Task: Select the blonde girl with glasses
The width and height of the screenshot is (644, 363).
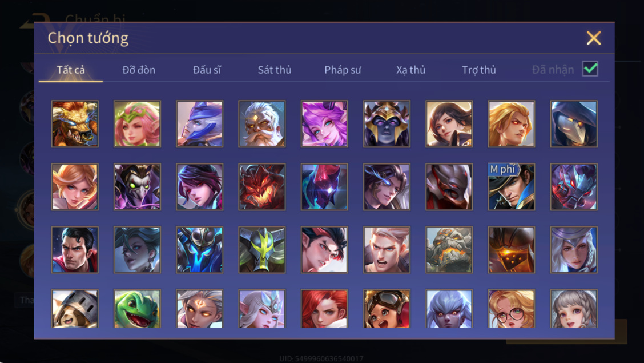Action: tap(512, 309)
